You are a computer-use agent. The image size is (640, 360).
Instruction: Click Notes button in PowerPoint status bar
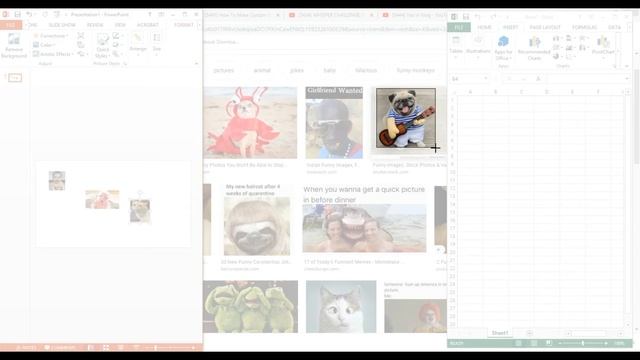[x=27, y=347]
